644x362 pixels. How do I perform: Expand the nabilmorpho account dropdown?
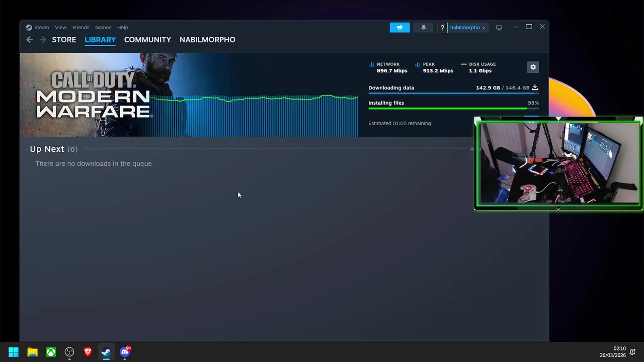(x=467, y=28)
